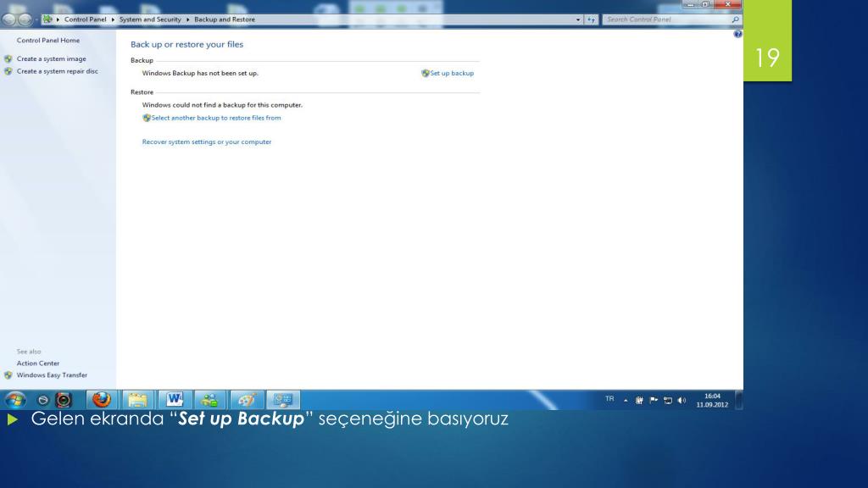868x488 pixels.
Task: Click the camera quick-launch taskbar icon
Action: (x=64, y=400)
